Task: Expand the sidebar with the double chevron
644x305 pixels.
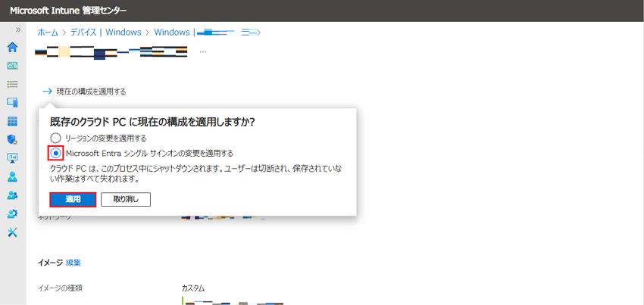Action: click(x=18, y=30)
